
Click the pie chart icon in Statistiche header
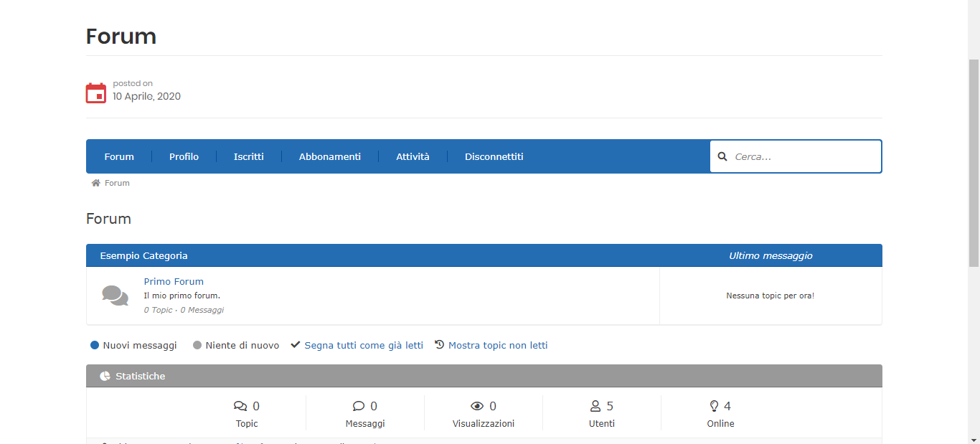tap(105, 376)
